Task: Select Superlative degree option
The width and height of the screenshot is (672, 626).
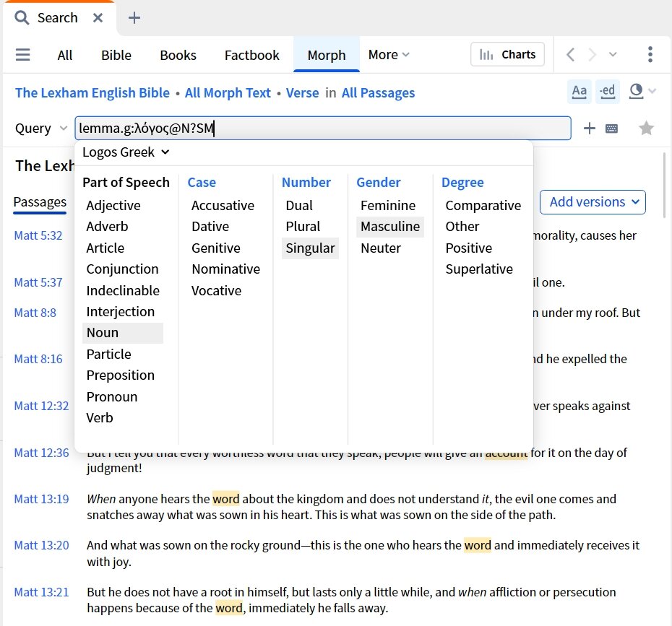Action: (479, 269)
